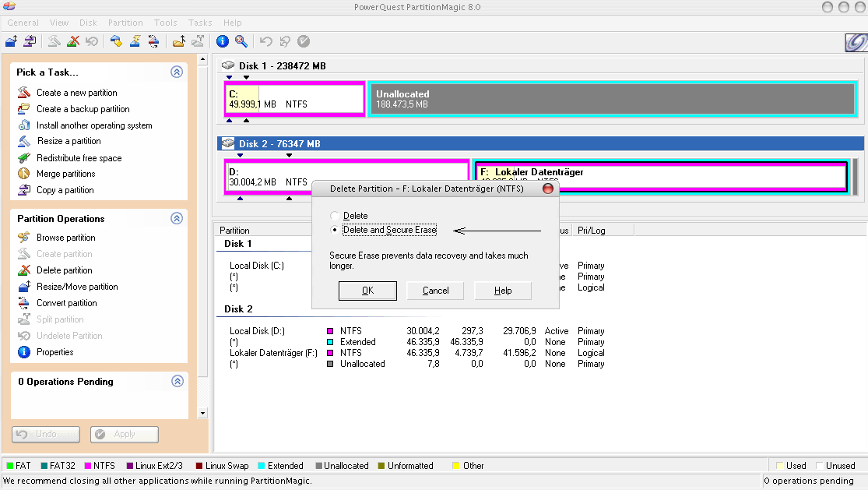This screenshot has width=868, height=490.
Task: Open the Partition menu
Action: tap(125, 23)
